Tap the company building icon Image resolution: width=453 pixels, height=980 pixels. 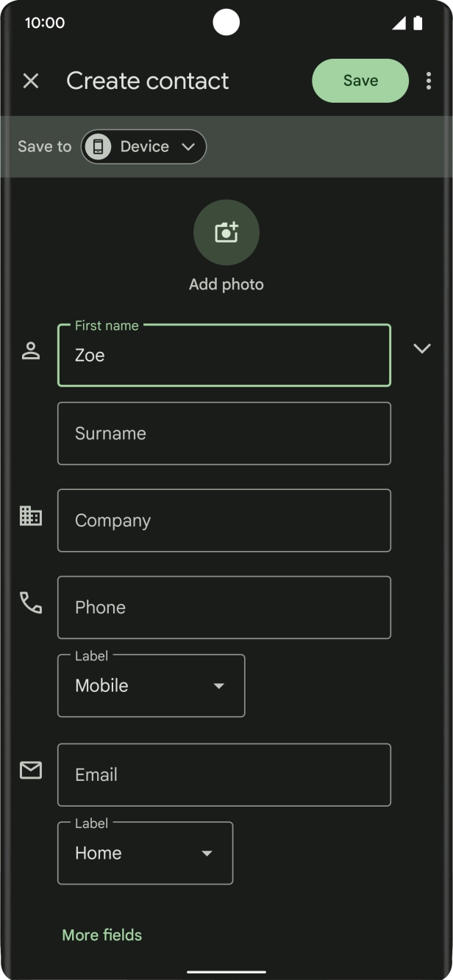(x=31, y=516)
